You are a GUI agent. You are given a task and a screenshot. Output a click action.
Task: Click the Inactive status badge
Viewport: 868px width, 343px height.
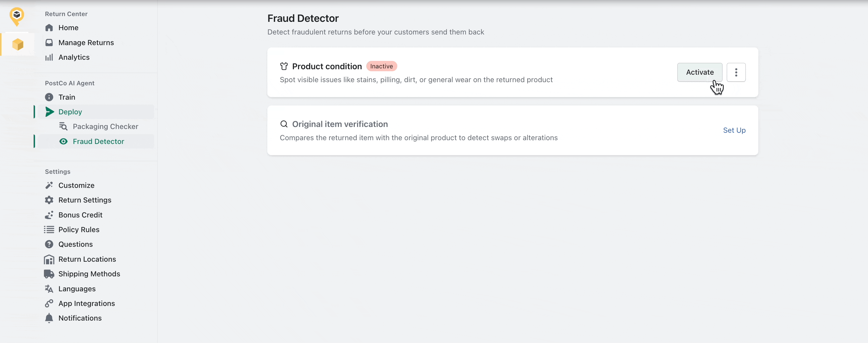(x=381, y=66)
